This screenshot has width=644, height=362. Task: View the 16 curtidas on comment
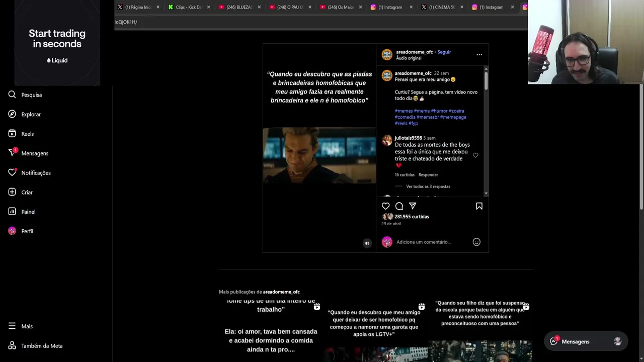pyautogui.click(x=405, y=174)
